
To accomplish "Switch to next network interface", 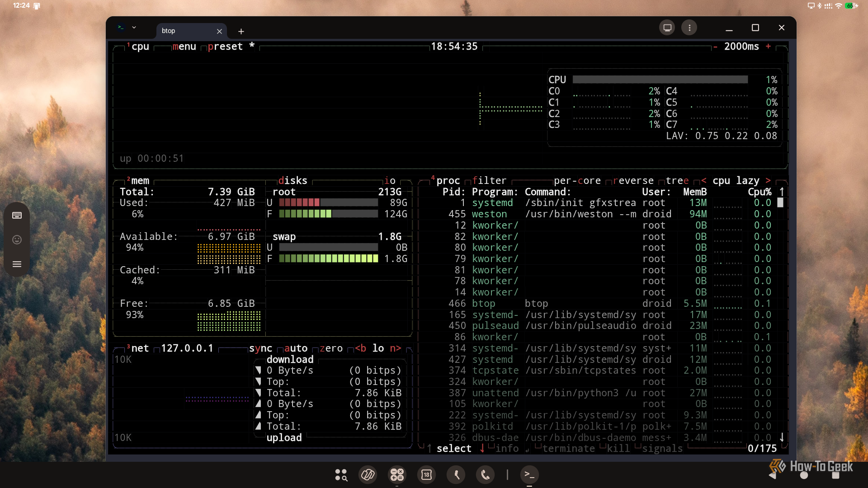I will [396, 348].
